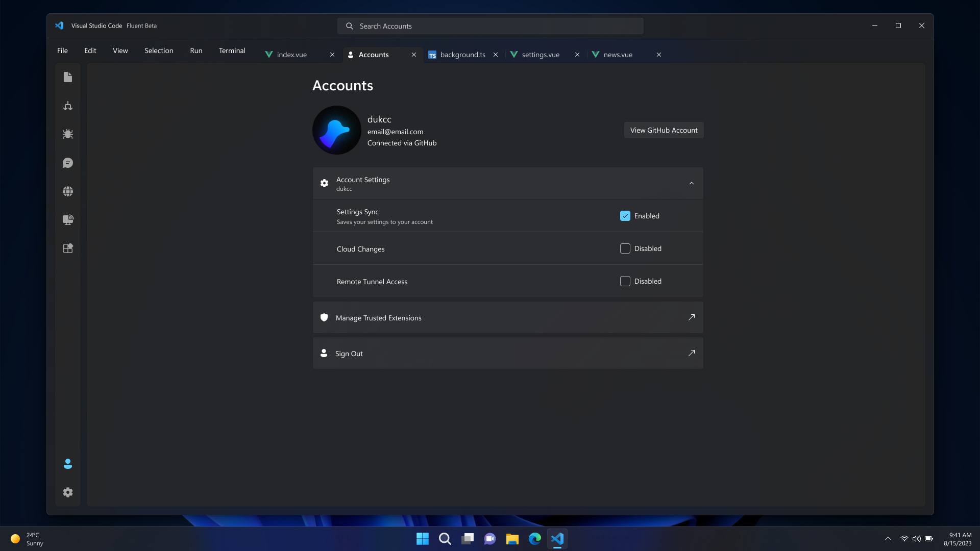Show hidden system tray icons chevron

(888, 539)
